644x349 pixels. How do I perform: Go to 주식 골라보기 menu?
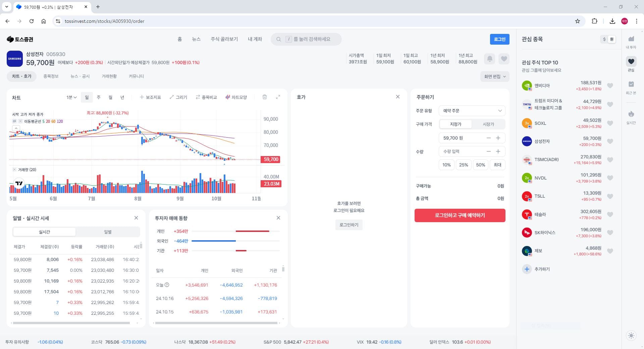tap(224, 39)
